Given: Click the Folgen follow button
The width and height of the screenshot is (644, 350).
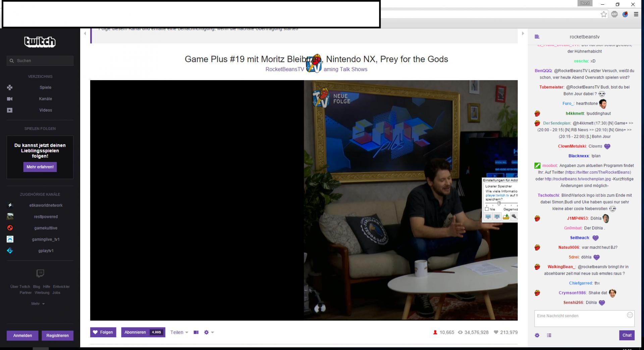Looking at the screenshot, I should click(103, 332).
